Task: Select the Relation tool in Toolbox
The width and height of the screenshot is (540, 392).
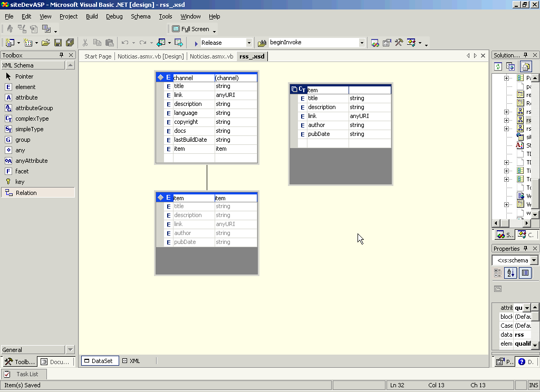Action: click(x=26, y=193)
